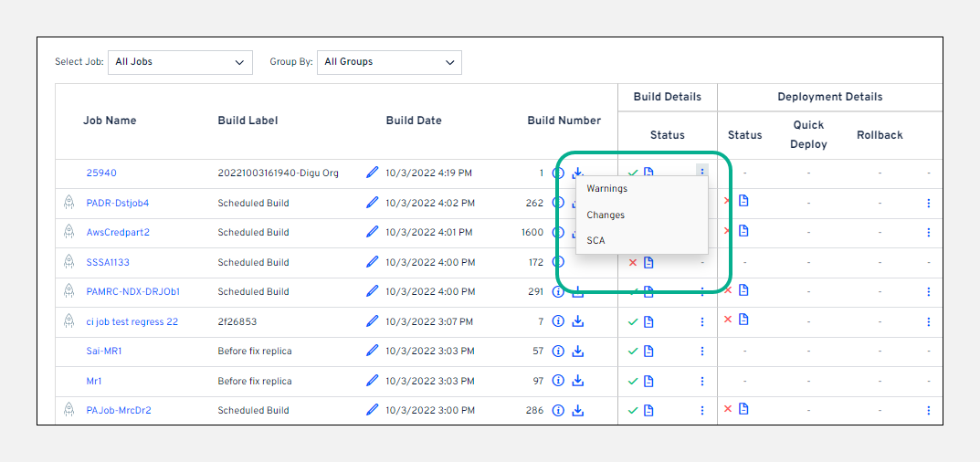The image size is (980, 462).
Task: Edit build date for job 25940
Action: 372,173
